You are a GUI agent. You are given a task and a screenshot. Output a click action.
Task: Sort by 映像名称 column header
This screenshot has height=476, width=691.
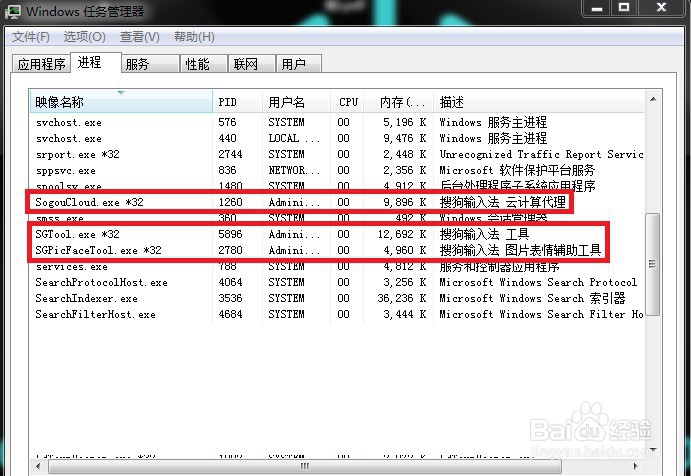tap(121, 102)
